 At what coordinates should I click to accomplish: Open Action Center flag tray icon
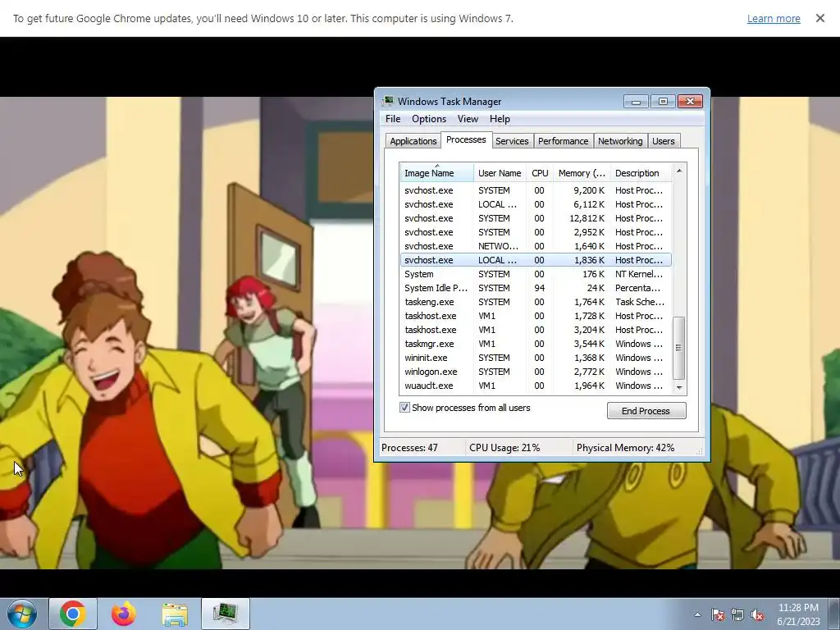pyautogui.click(x=717, y=614)
